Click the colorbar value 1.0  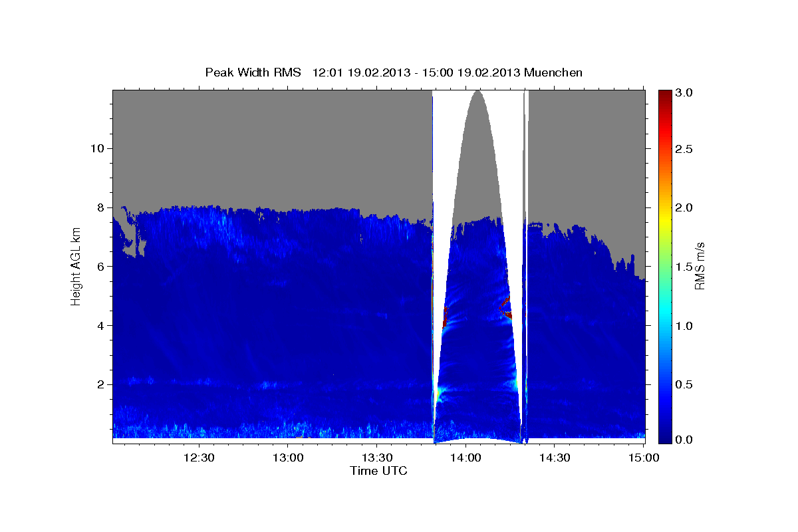[x=684, y=325]
